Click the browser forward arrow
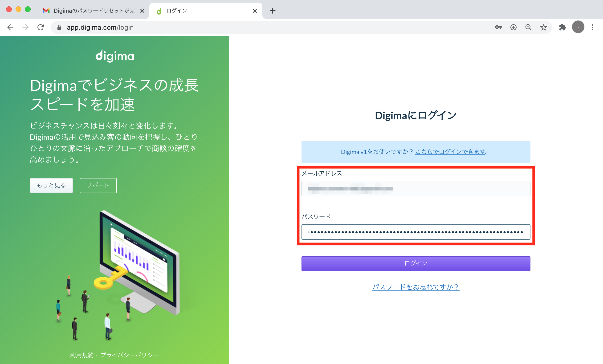The image size is (603, 364). tap(25, 27)
